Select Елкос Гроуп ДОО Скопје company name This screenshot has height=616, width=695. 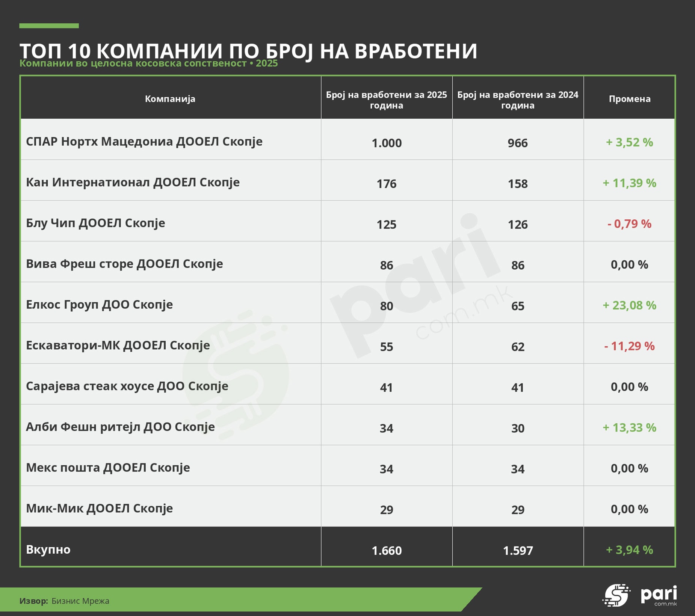[99, 305]
